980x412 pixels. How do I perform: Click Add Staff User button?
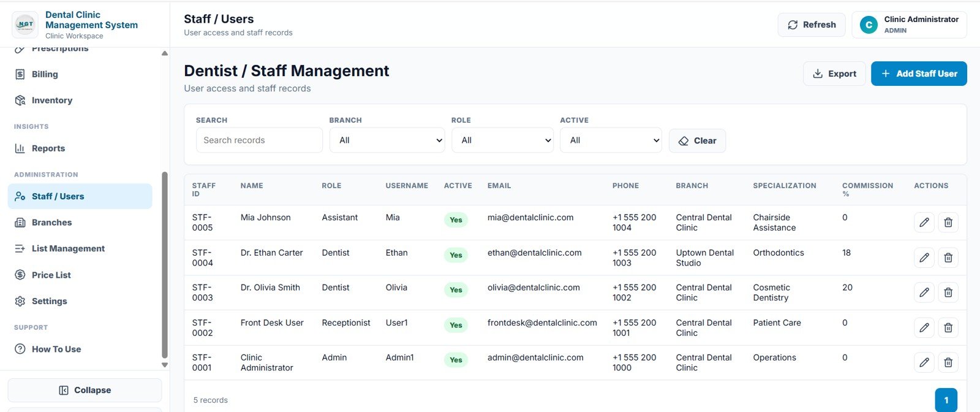pyautogui.click(x=919, y=74)
